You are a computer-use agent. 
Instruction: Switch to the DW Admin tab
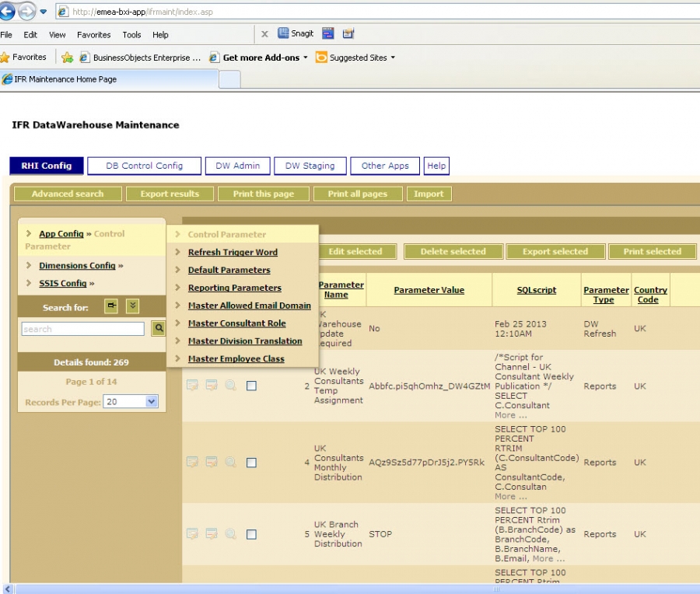click(x=237, y=166)
